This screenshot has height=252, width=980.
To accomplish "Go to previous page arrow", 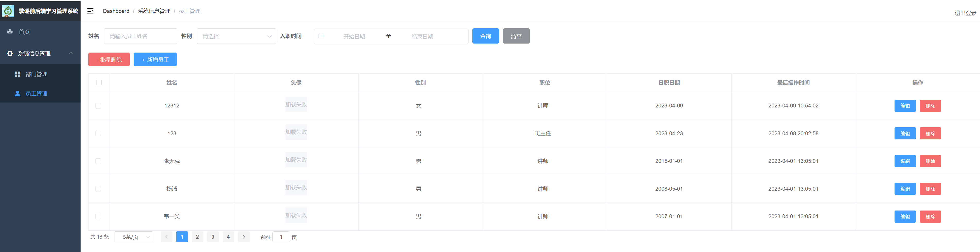I will 167,237.
